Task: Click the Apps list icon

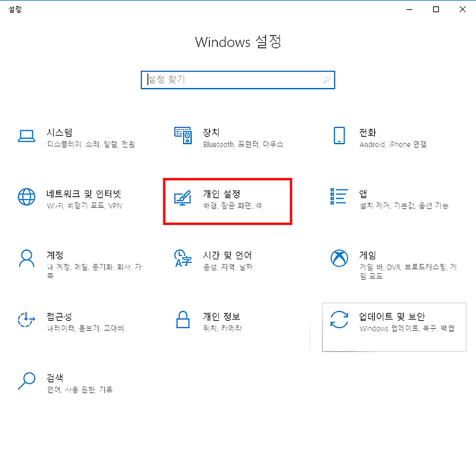Action: [339, 196]
